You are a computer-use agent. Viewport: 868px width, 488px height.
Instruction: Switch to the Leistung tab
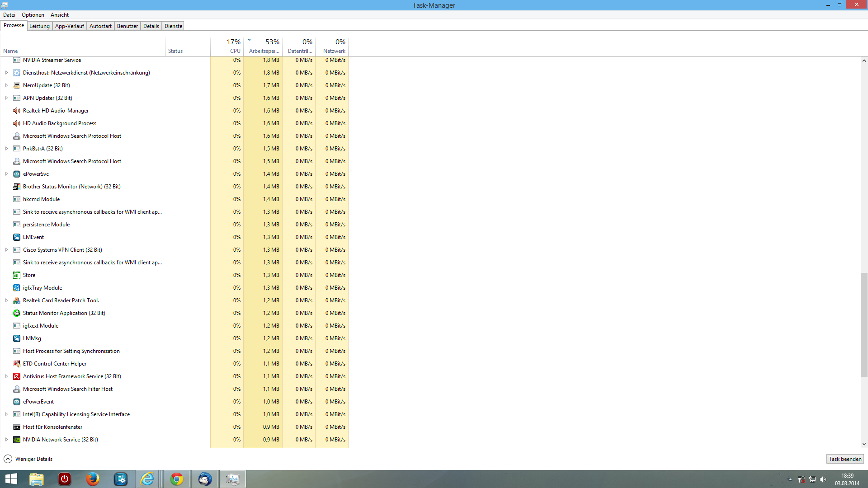point(39,26)
